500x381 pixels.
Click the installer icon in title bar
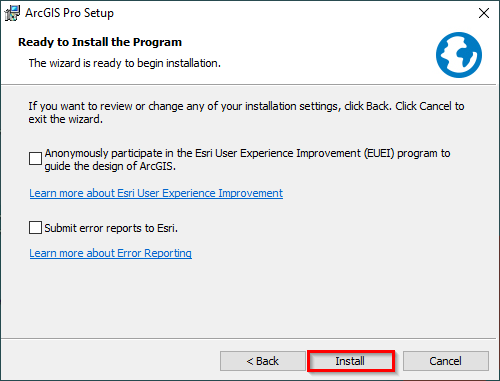point(12,13)
